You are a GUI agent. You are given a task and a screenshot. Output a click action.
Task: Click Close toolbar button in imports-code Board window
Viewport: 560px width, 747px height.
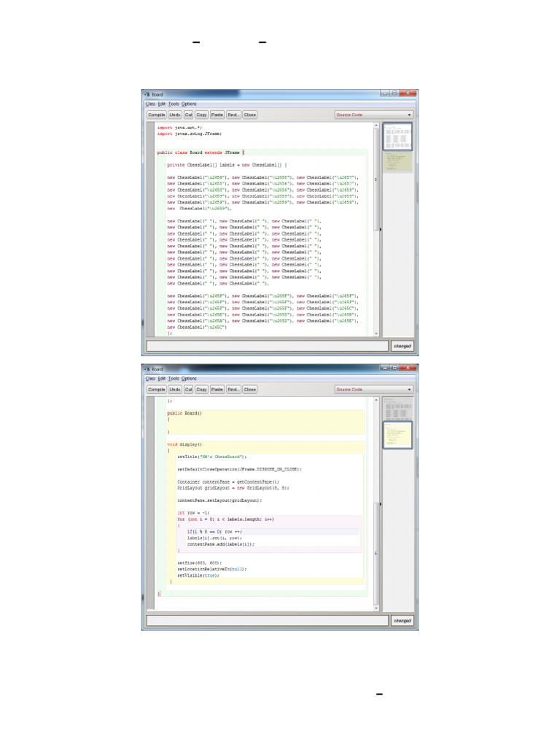[x=250, y=115]
